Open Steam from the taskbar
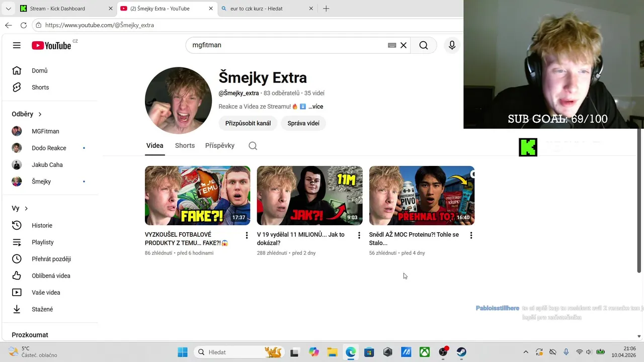The width and height of the screenshot is (644, 362). coord(461,352)
